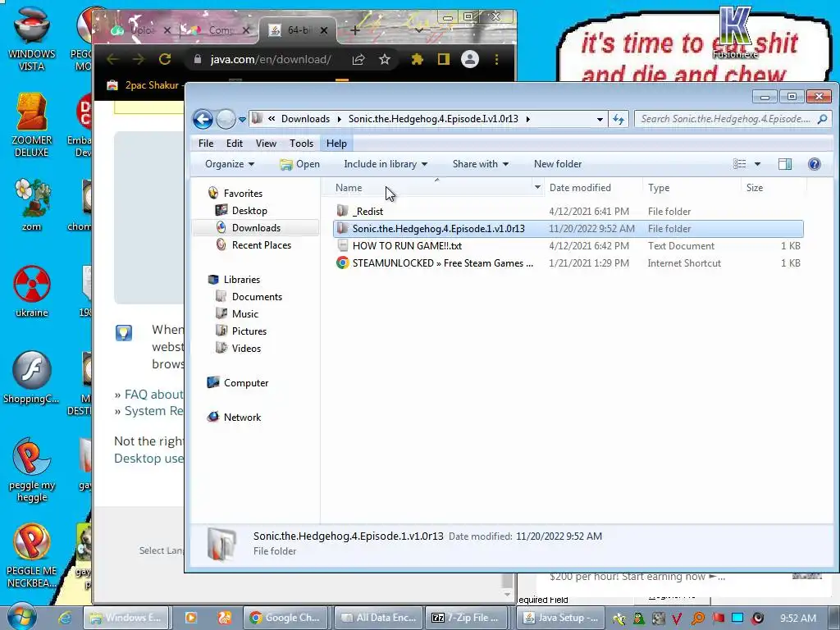Reload the java.com page in Chrome

pyautogui.click(x=165, y=59)
